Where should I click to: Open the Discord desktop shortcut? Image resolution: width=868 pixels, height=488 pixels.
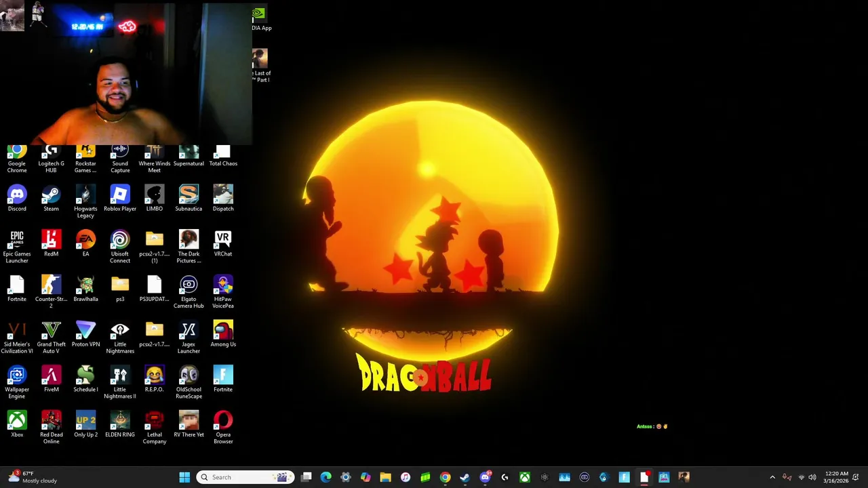coord(17,199)
